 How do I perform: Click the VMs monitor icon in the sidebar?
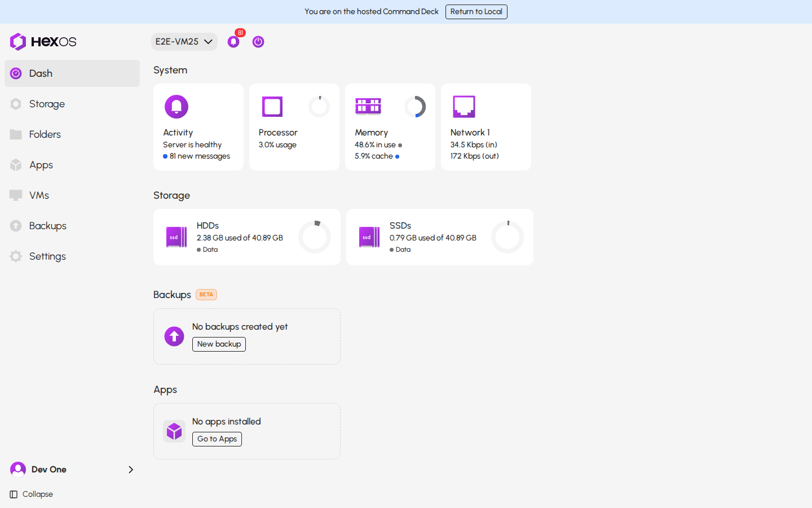pos(16,195)
